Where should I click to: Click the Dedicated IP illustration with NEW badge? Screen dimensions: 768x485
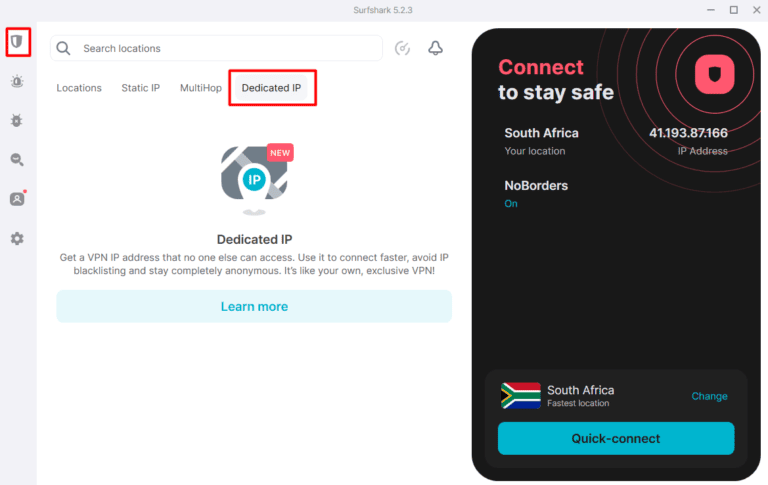tap(254, 178)
